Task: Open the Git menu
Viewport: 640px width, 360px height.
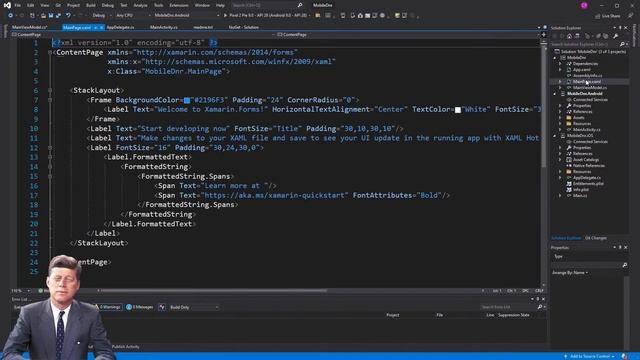Action: click(x=58, y=5)
